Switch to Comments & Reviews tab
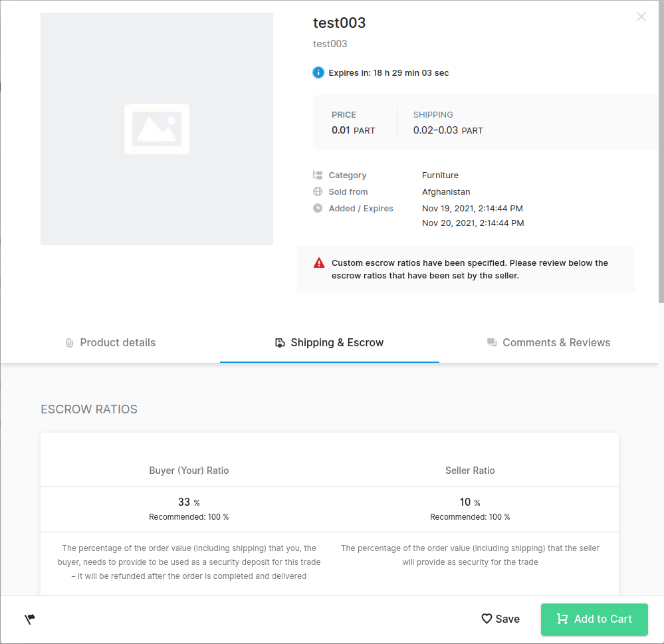The width and height of the screenshot is (664, 644). (x=549, y=342)
